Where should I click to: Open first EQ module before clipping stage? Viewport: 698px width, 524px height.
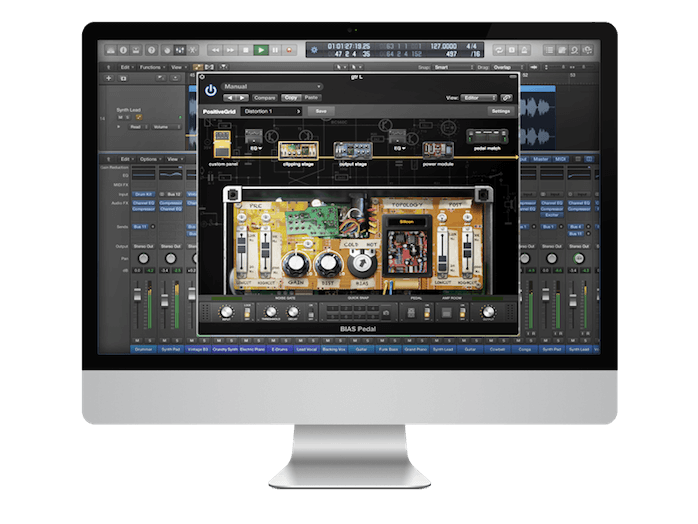pyautogui.click(x=254, y=137)
